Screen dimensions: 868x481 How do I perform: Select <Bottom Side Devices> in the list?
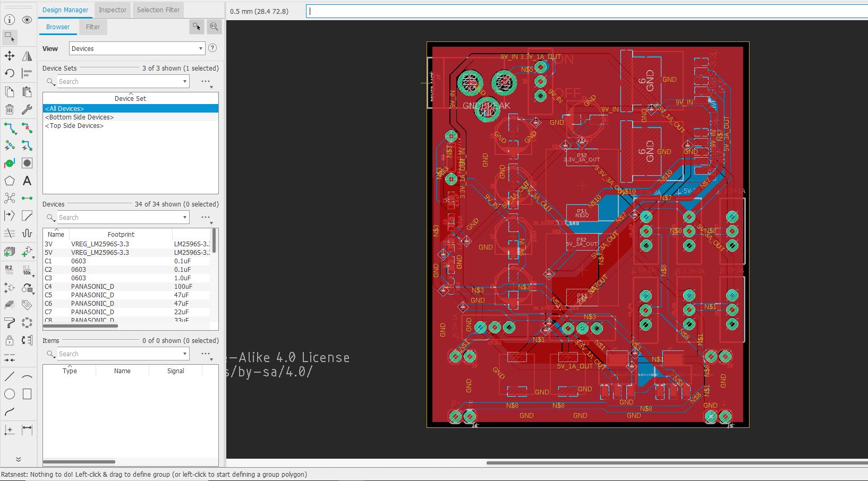click(79, 117)
